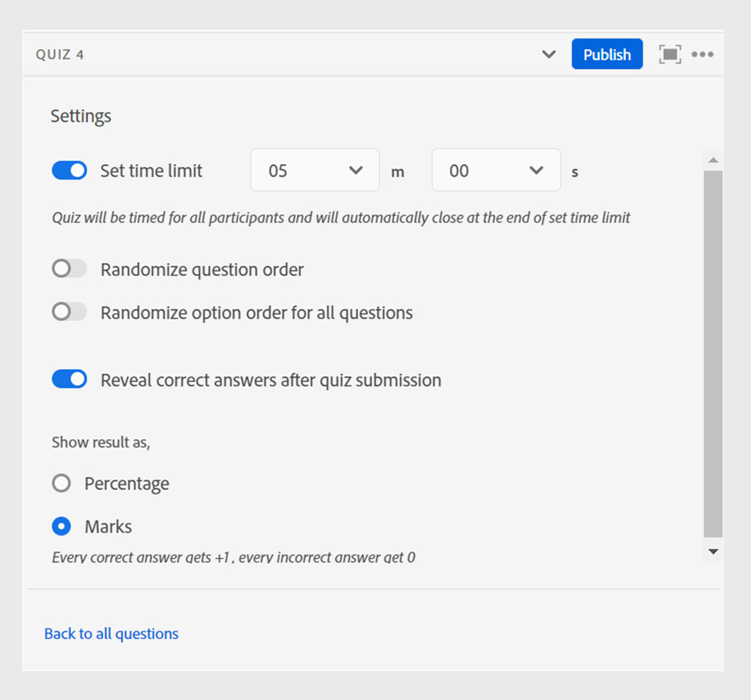
Task: Choose the Marks radio button
Action: 62,526
